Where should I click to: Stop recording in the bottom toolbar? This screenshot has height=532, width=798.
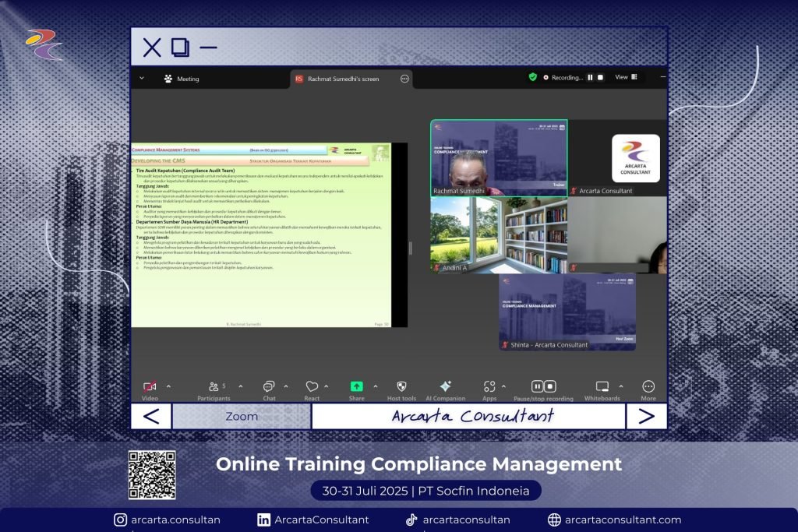tap(550, 386)
